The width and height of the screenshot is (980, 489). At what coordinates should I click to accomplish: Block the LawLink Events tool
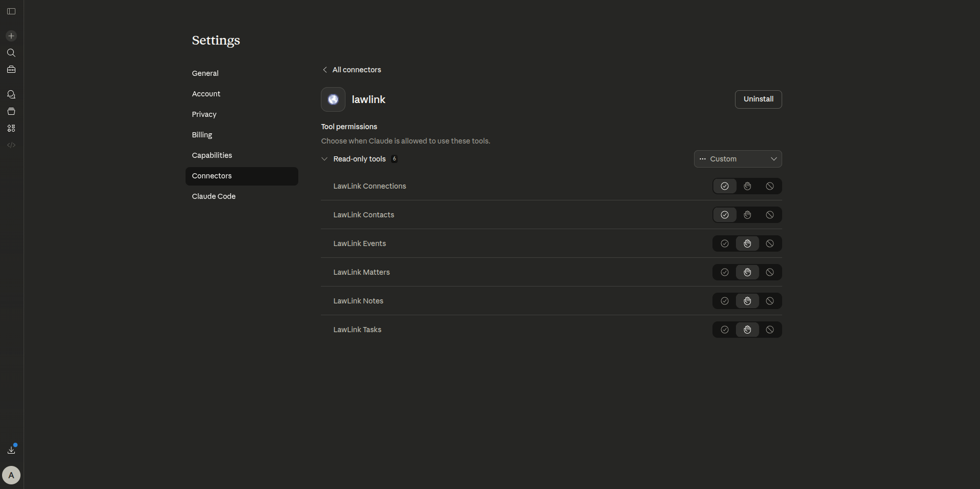770,243
